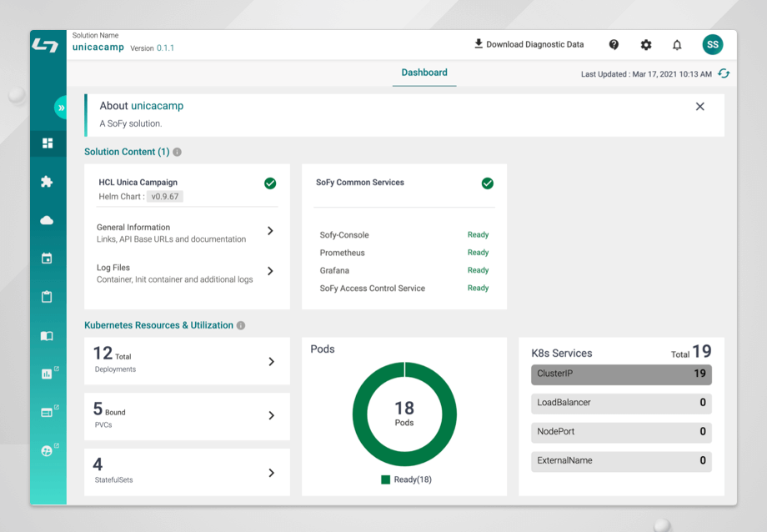Open the charts external-link icon in sidebar
This screenshot has height=532, width=767.
point(48,374)
